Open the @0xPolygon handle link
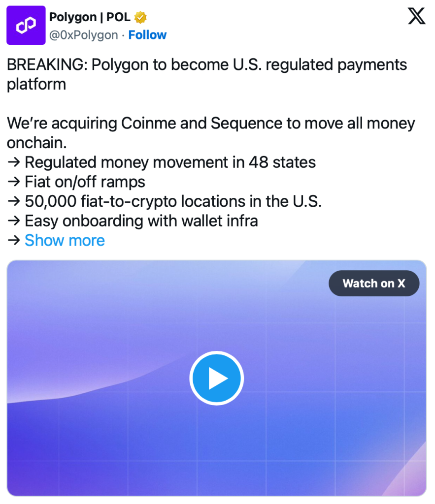Viewport: 435px width, 504px height. click(x=84, y=35)
